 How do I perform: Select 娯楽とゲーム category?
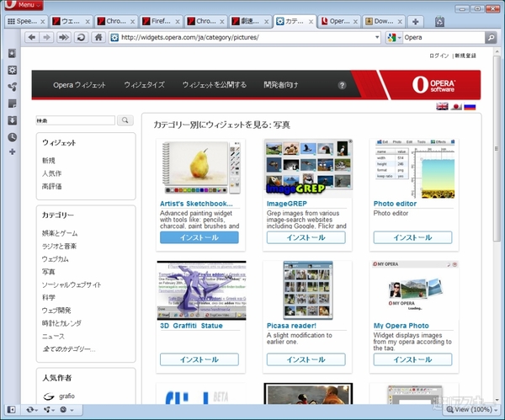coord(60,233)
